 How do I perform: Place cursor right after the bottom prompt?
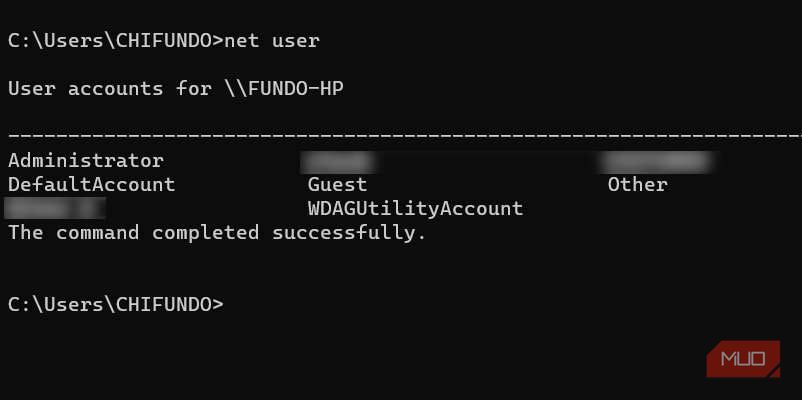[228, 304]
